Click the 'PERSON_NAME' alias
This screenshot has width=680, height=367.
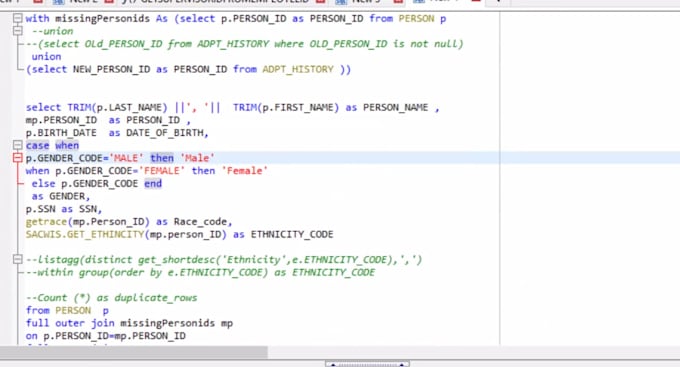tap(396, 107)
